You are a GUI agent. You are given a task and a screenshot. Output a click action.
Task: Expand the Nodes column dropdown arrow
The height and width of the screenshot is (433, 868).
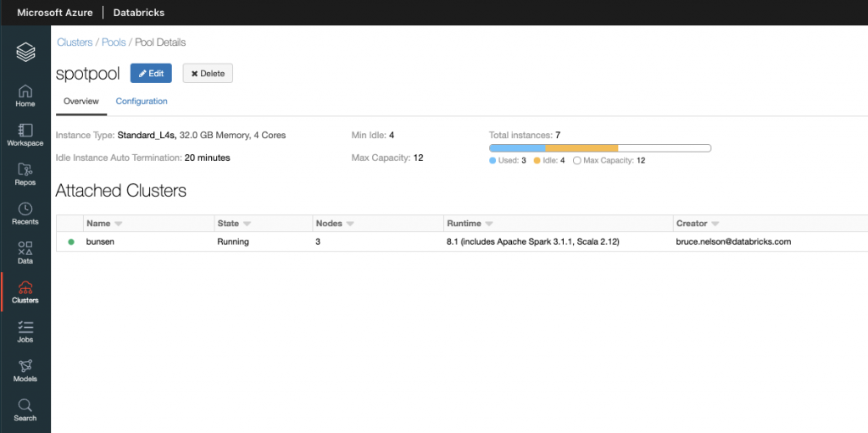point(349,224)
